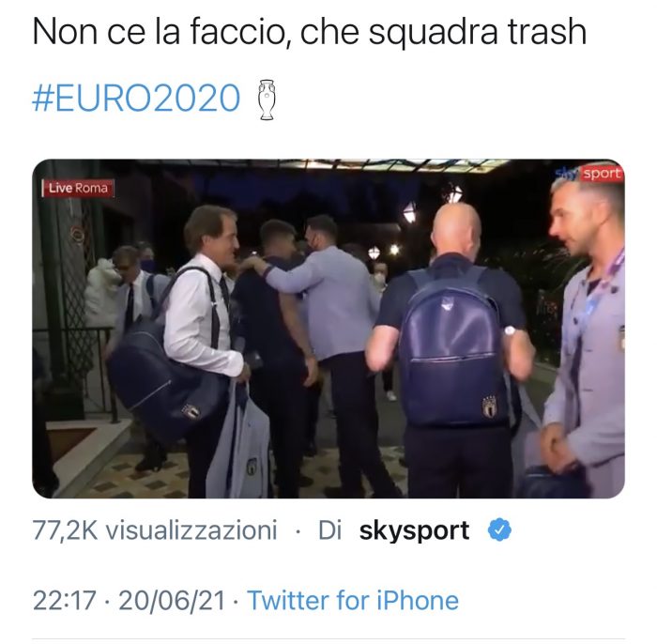
Task: Click the Italy crest on the coach's shoulder bag
Action: click(191, 412)
